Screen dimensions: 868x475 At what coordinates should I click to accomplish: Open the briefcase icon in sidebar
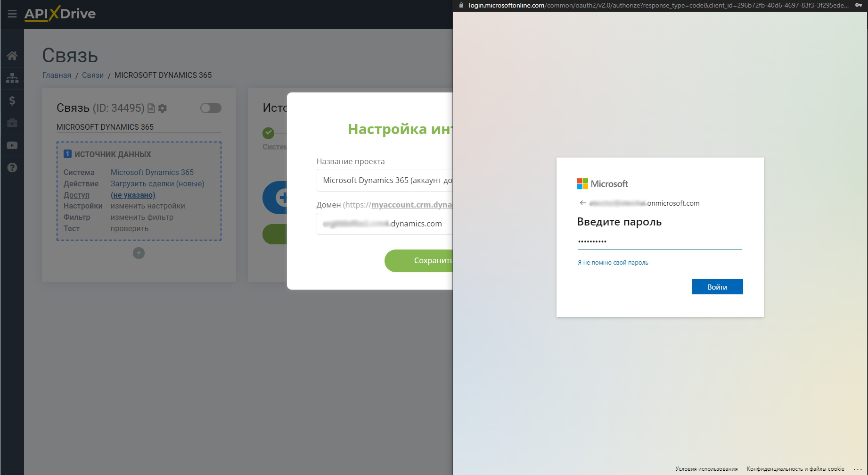click(x=12, y=123)
